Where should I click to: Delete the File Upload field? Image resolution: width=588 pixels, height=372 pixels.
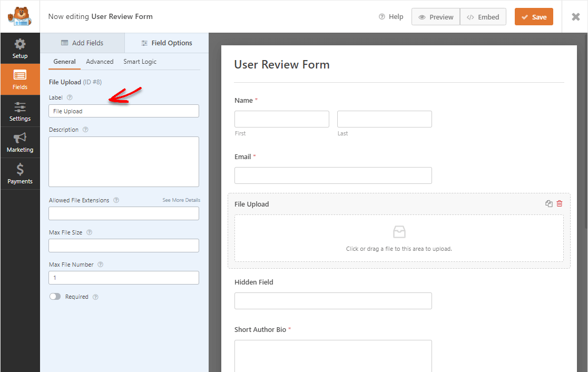click(x=560, y=204)
